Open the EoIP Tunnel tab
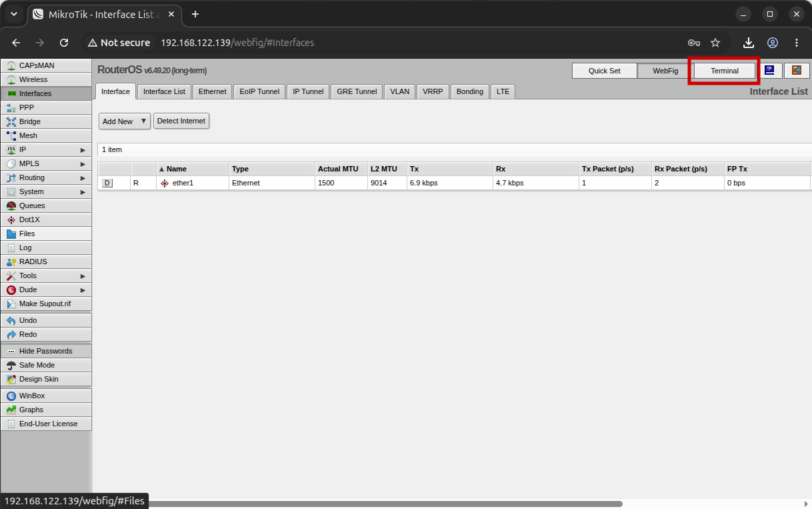Screen dimensions: 812x509 [259, 91]
